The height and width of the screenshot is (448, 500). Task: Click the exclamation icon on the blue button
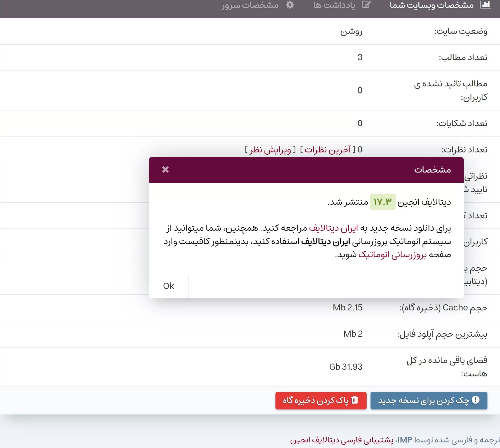coord(475,400)
